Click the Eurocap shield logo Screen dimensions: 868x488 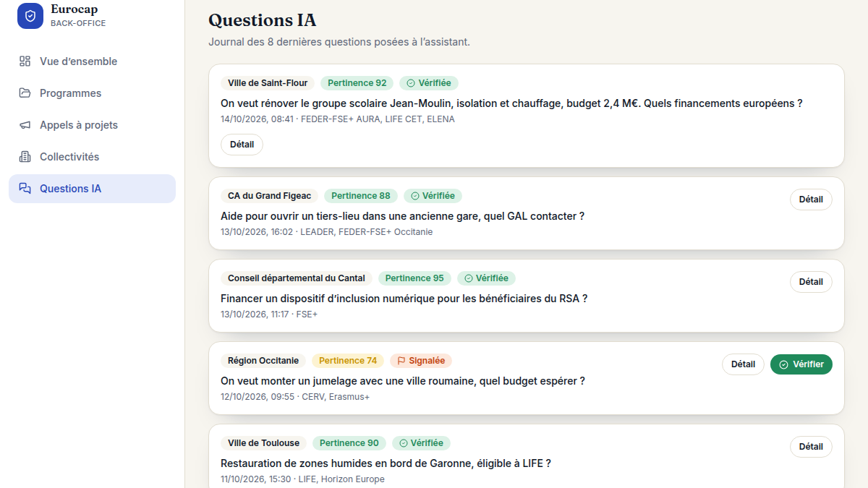tap(30, 16)
